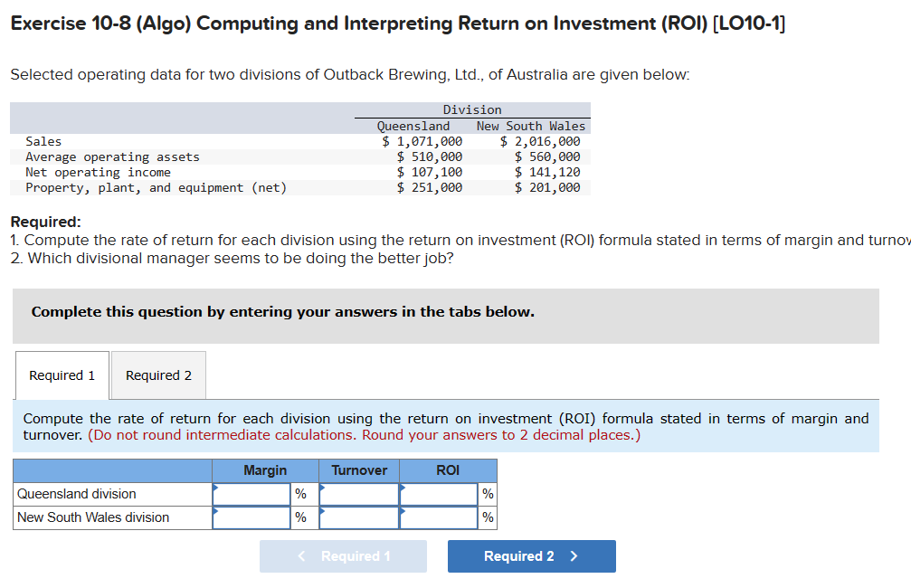Select the Margin column header
This screenshot has height=588, width=911.
(x=265, y=470)
